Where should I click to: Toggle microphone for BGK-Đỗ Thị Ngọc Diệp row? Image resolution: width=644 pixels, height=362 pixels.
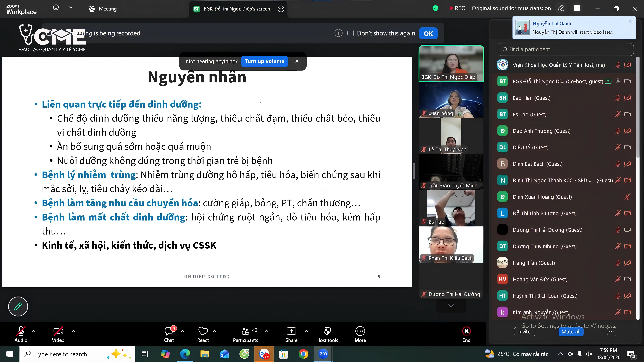click(617, 81)
